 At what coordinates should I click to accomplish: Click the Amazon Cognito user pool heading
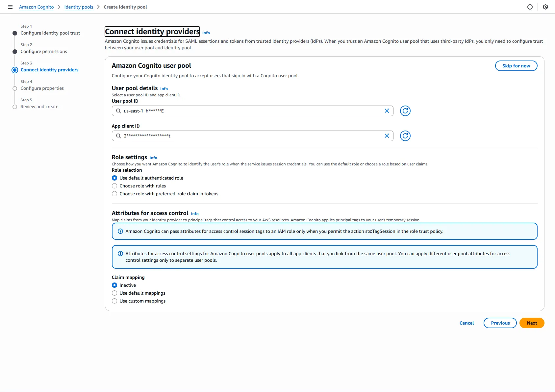point(151,65)
